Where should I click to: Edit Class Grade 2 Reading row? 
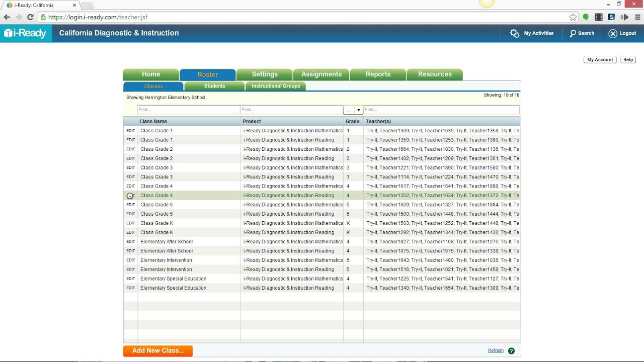pos(131,158)
